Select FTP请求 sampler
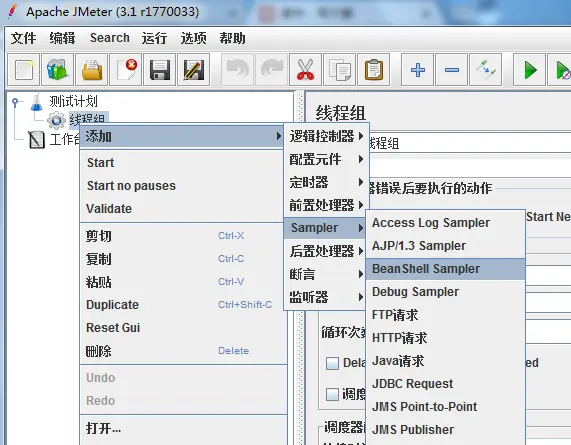Viewport: 571px width, 445px height. coord(445,315)
